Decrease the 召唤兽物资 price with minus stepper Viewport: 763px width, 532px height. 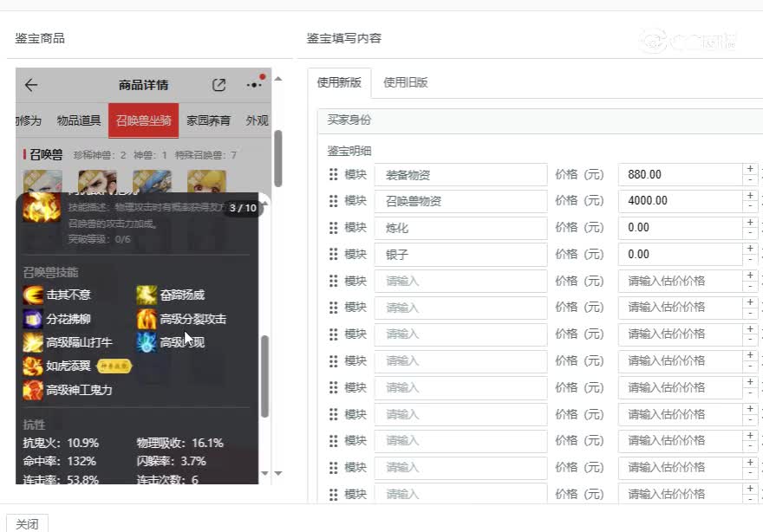[750, 207]
